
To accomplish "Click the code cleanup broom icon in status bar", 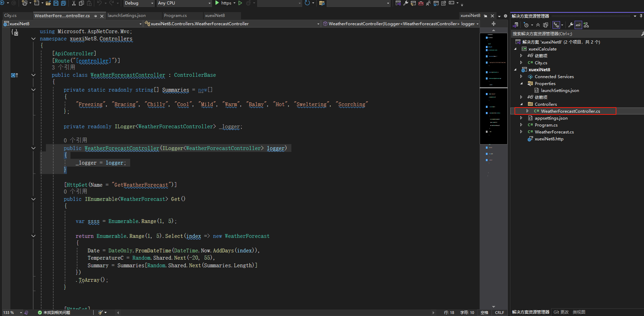I will pos(100,313).
